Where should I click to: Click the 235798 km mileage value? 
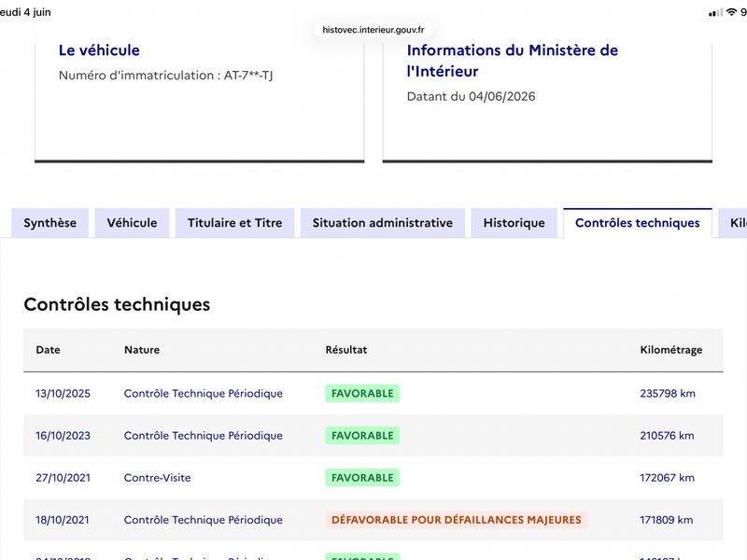(668, 393)
